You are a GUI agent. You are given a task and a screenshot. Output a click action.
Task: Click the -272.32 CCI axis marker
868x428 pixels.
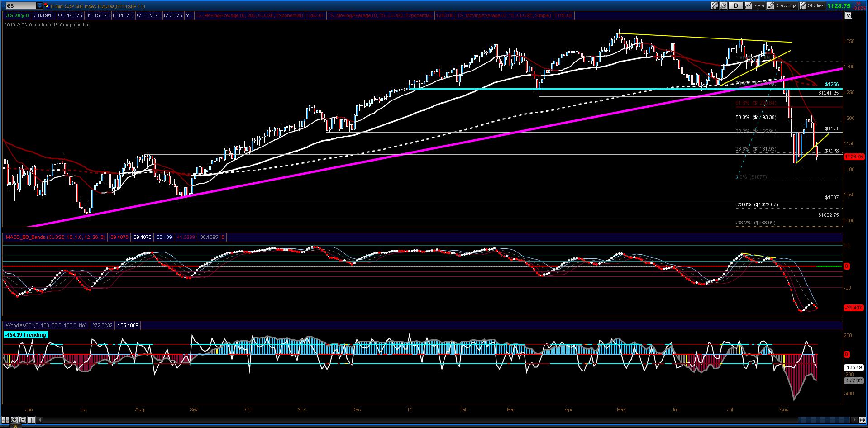point(854,380)
